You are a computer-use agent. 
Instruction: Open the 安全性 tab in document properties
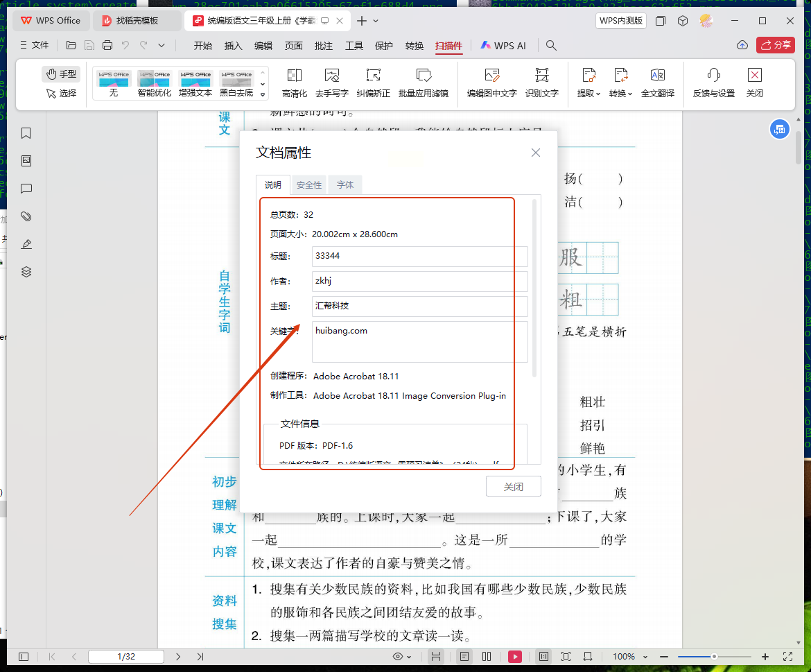(x=308, y=184)
